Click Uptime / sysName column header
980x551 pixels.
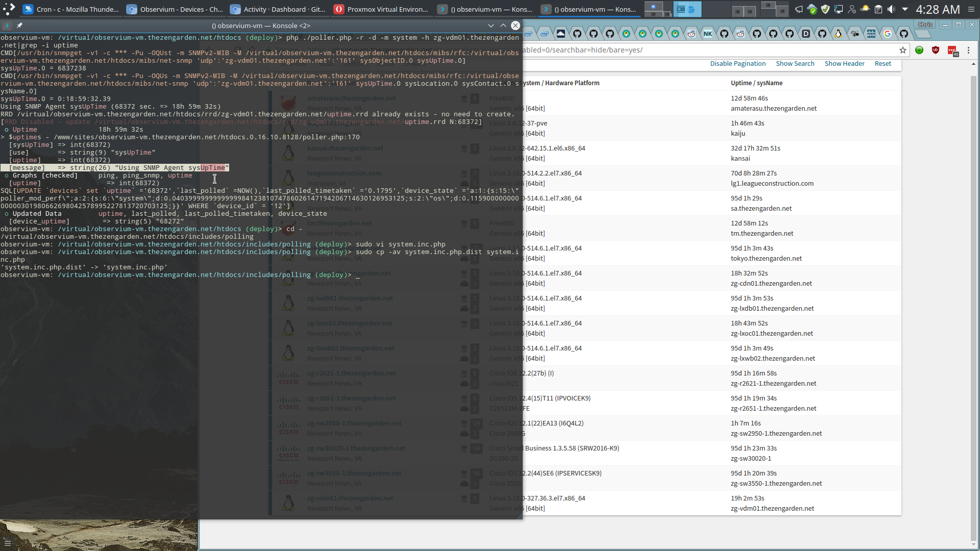click(x=756, y=83)
